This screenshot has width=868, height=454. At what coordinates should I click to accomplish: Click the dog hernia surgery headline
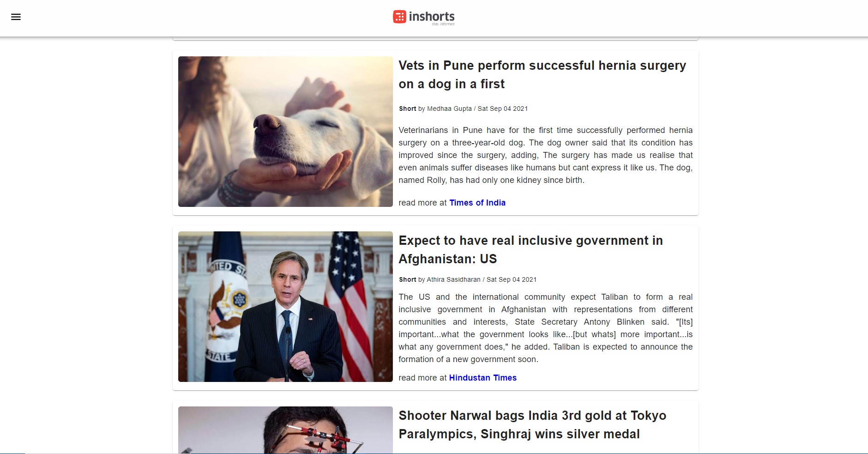(x=542, y=75)
